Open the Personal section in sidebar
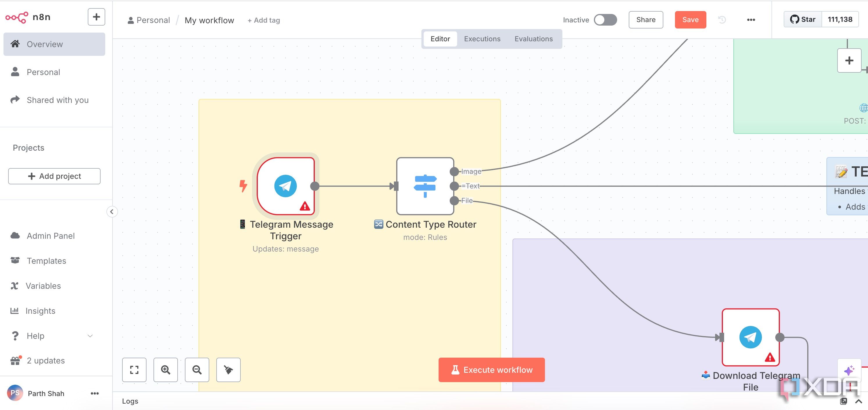This screenshot has height=410, width=868. click(x=54, y=72)
